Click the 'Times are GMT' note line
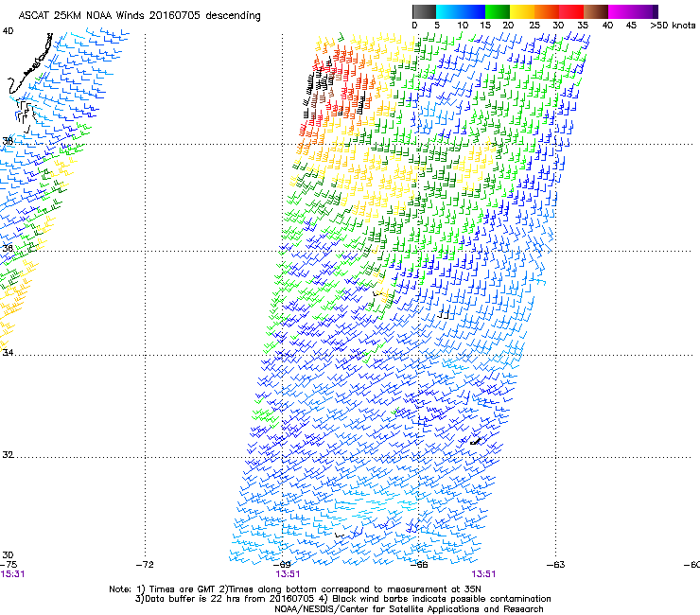 click(295, 589)
